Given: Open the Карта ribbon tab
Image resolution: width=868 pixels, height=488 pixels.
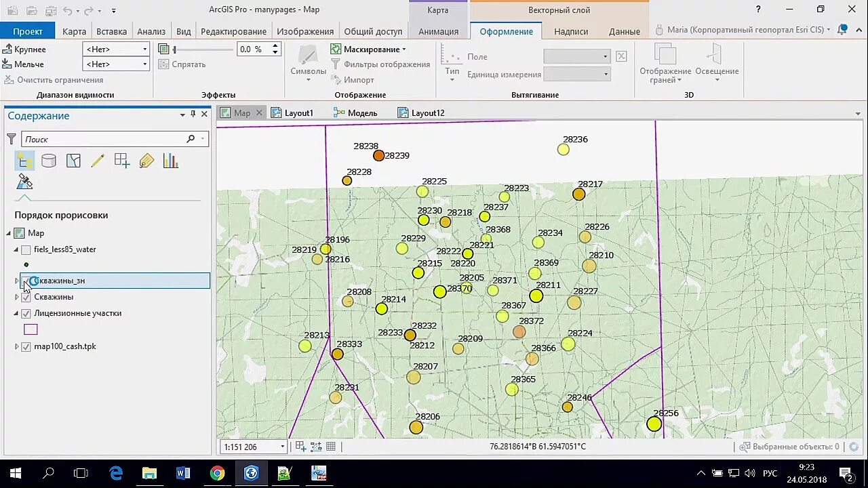Looking at the screenshot, I should pyautogui.click(x=74, y=31).
